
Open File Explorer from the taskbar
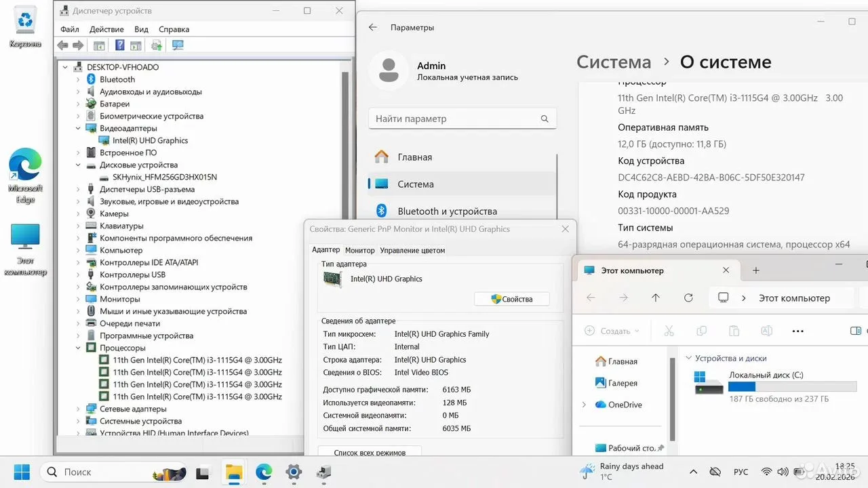pyautogui.click(x=233, y=472)
